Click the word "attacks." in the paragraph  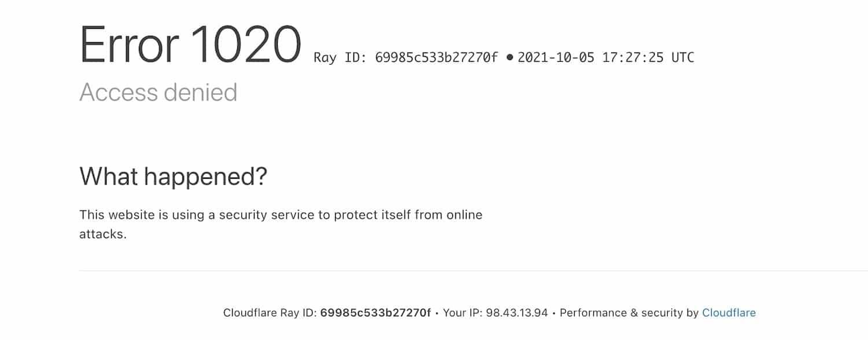103,235
